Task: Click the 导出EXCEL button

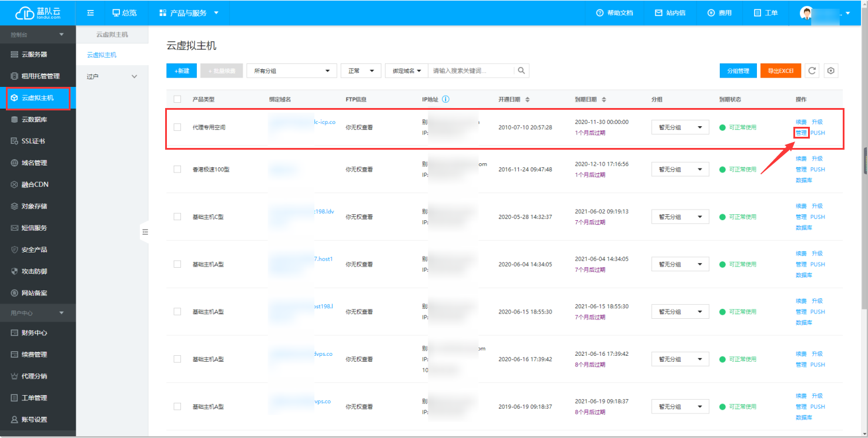Action: [x=780, y=71]
